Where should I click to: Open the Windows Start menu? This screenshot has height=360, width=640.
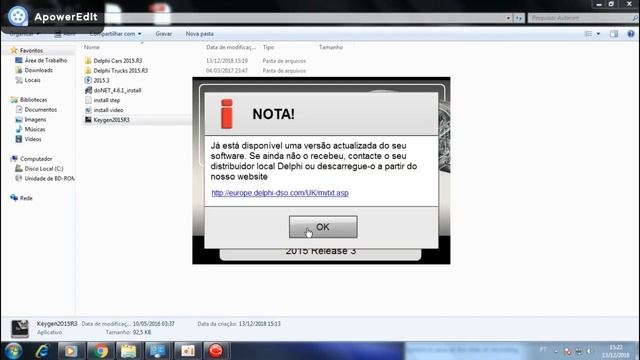pyautogui.click(x=13, y=351)
